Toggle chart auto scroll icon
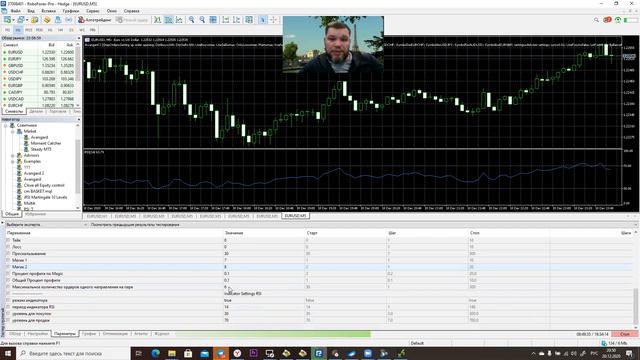Image resolution: width=640 pixels, height=360 pixels. pos(226,20)
